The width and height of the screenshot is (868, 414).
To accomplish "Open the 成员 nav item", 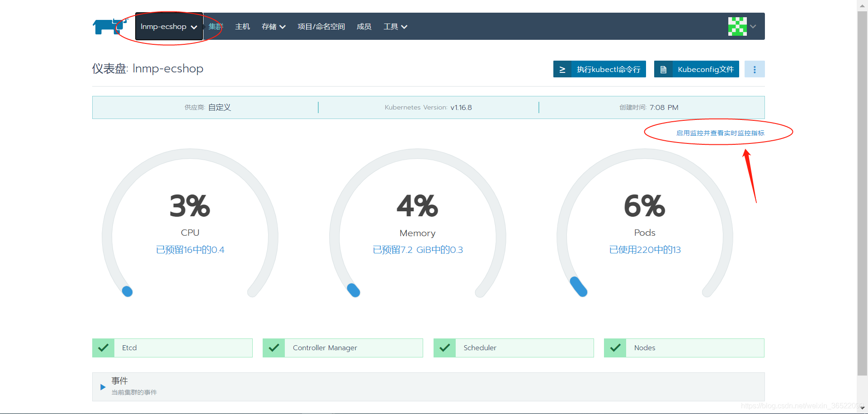I will coord(364,27).
